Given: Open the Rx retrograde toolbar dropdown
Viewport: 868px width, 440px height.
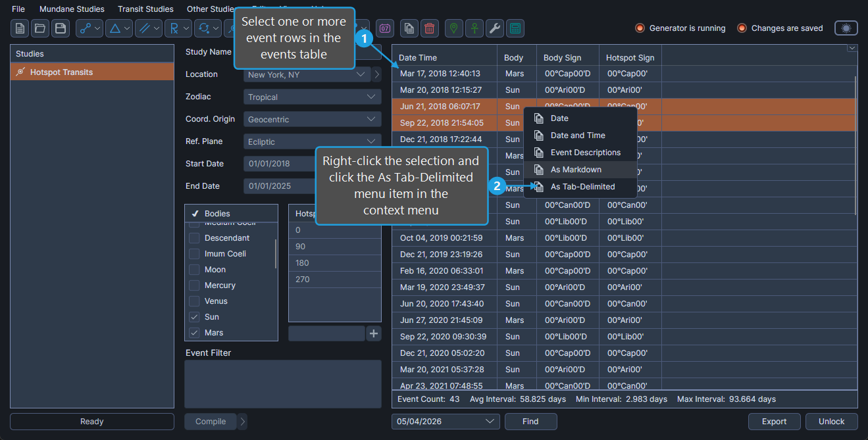Looking at the screenshot, I should 187,28.
